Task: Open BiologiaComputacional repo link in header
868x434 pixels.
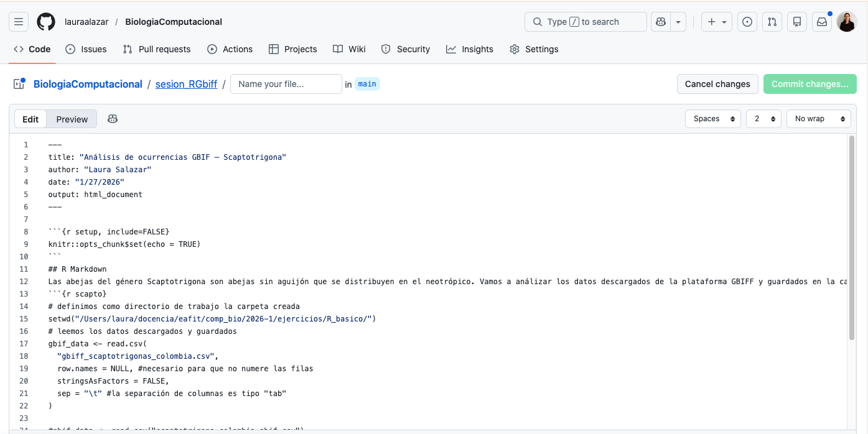Action: (x=174, y=22)
